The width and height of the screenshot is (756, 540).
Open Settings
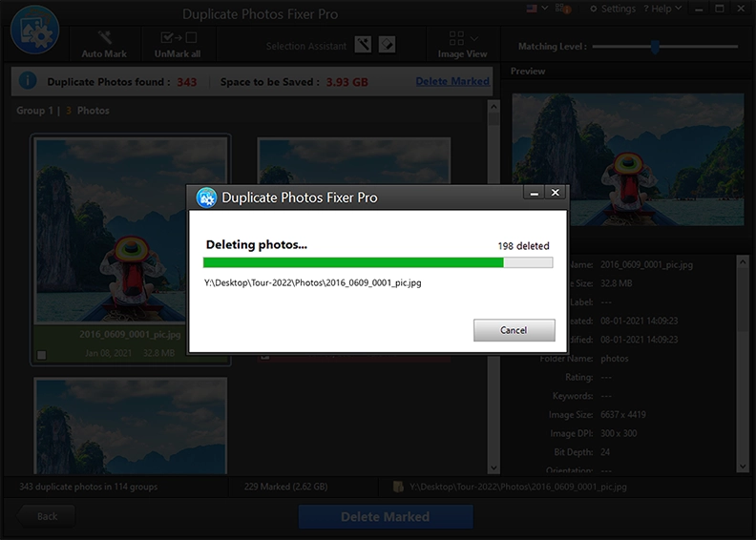[613, 9]
